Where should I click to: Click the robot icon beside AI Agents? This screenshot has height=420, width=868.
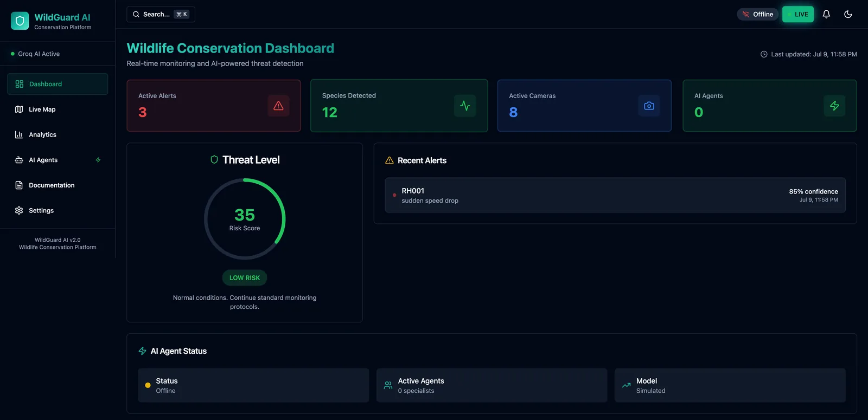click(19, 160)
